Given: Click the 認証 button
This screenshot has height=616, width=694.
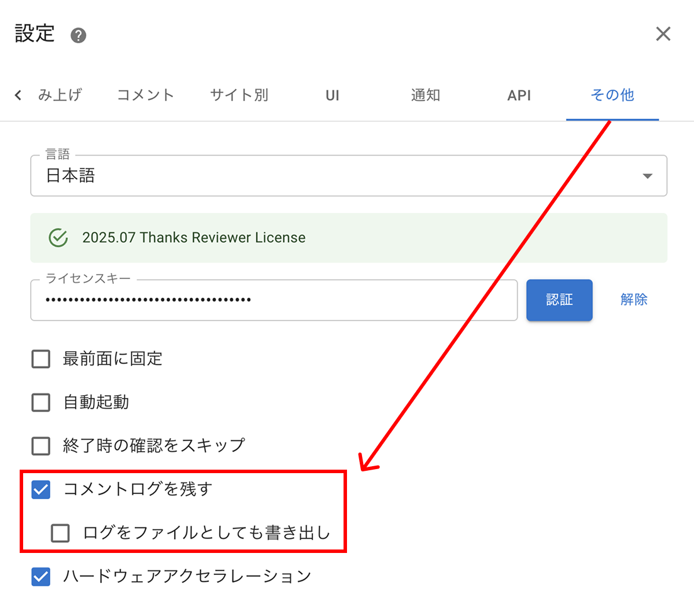Looking at the screenshot, I should [x=559, y=300].
